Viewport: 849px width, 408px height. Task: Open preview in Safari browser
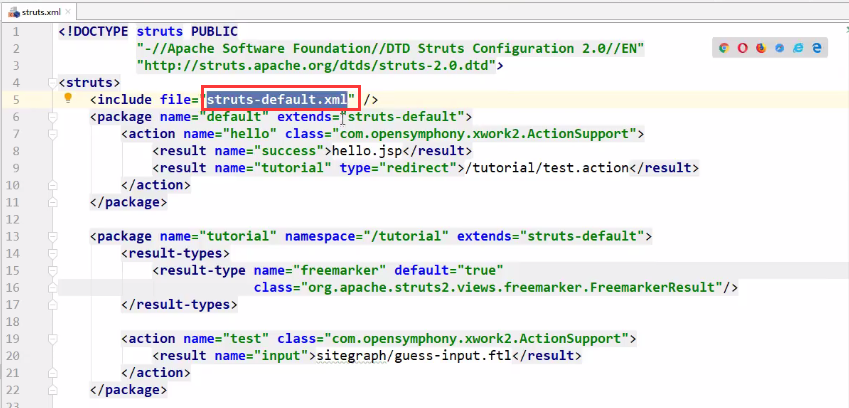(x=780, y=48)
